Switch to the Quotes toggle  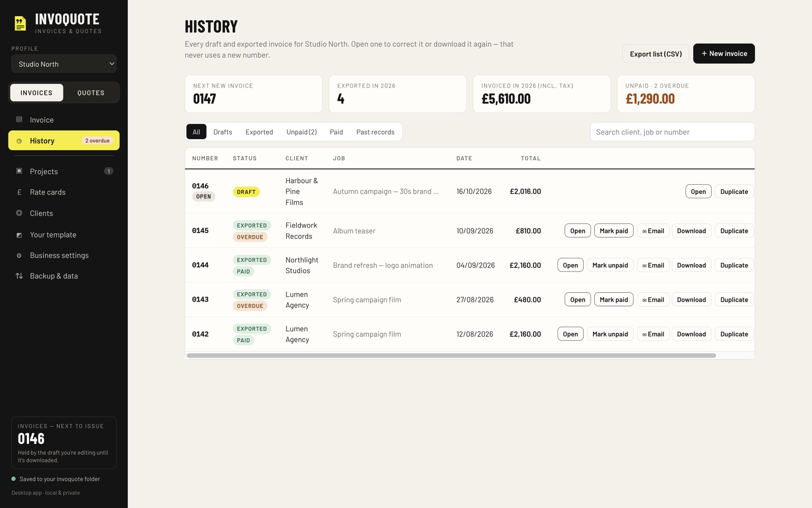point(91,93)
